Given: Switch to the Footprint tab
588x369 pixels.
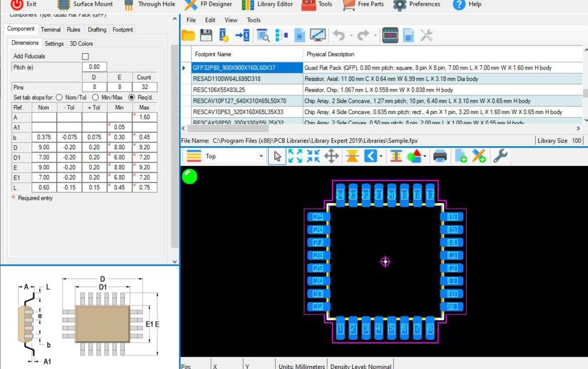Looking at the screenshot, I should tap(122, 29).
